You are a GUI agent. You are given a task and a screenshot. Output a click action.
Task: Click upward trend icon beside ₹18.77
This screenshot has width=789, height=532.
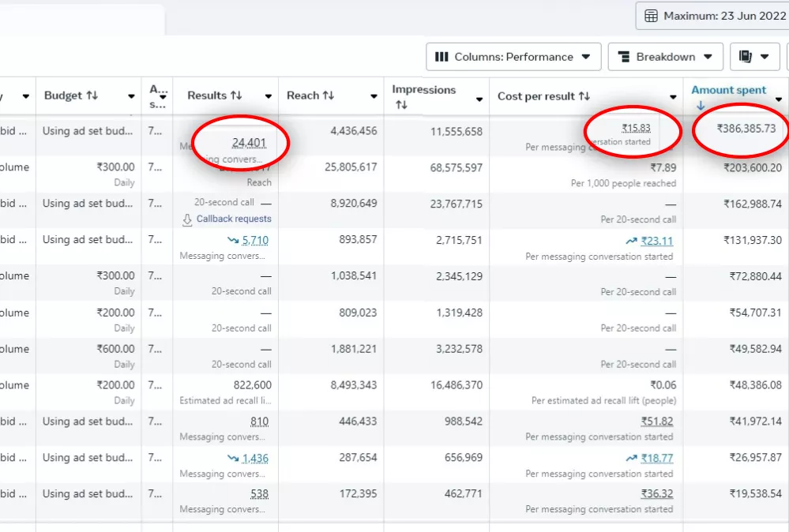tap(631, 458)
